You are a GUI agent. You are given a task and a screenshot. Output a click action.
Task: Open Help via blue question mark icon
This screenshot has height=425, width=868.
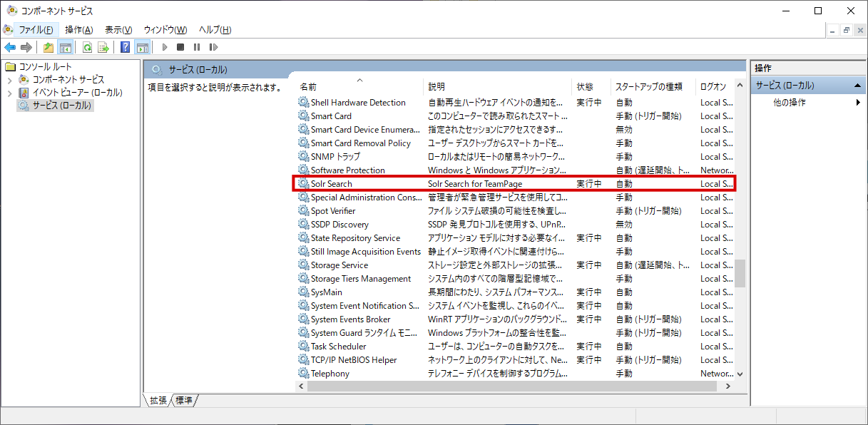point(126,48)
